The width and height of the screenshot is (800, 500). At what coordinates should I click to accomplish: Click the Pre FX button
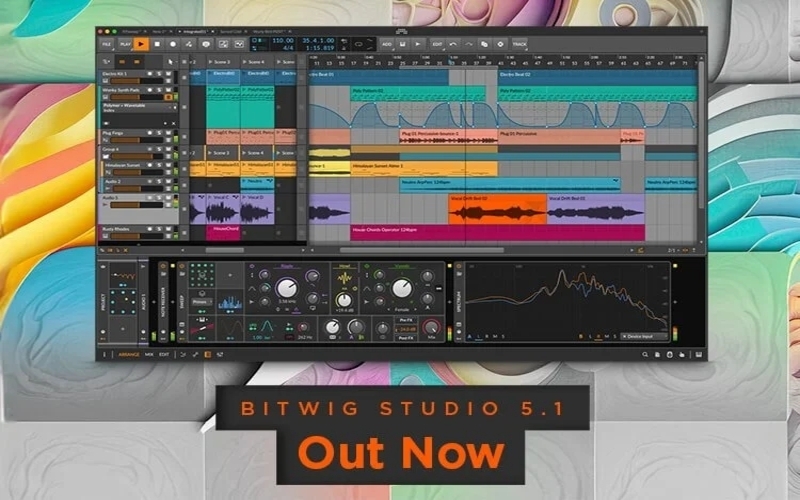click(x=406, y=320)
